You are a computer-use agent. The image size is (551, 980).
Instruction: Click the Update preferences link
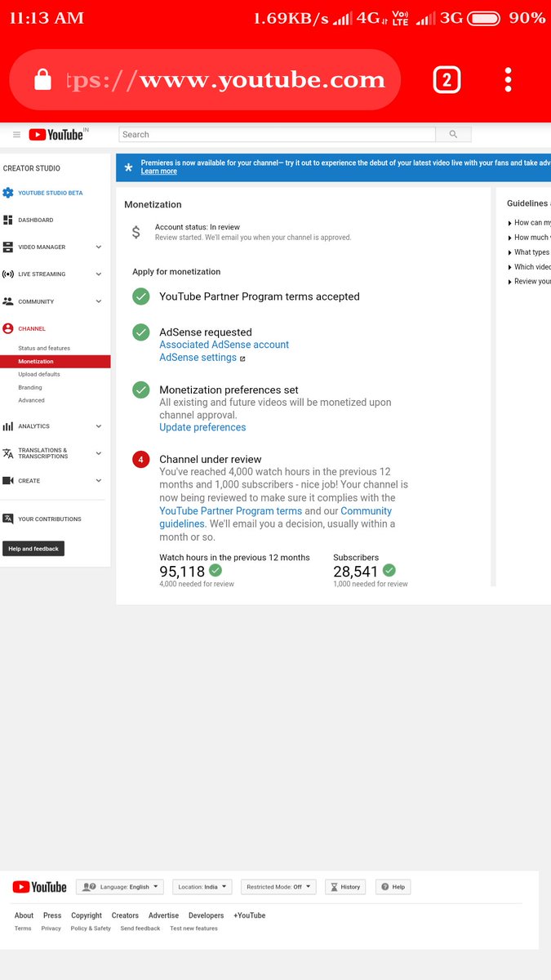click(x=202, y=427)
